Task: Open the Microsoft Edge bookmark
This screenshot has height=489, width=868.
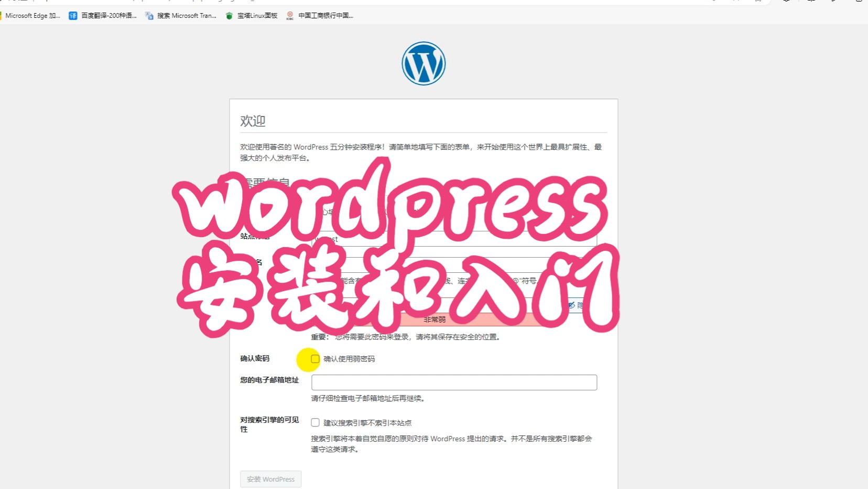Action: pyautogui.click(x=30, y=16)
